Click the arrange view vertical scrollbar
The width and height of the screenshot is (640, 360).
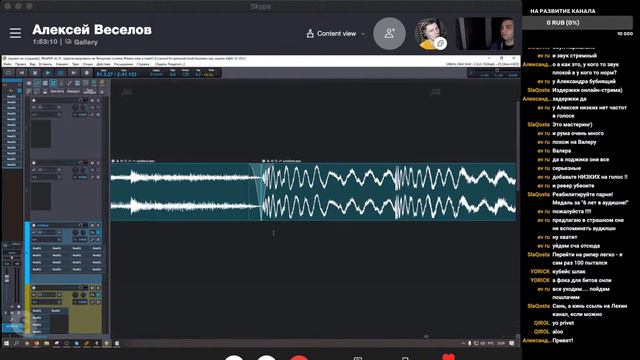[518, 145]
